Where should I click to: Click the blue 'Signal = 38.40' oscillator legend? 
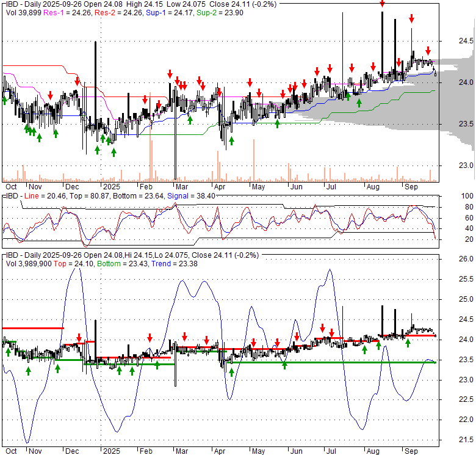191,196
